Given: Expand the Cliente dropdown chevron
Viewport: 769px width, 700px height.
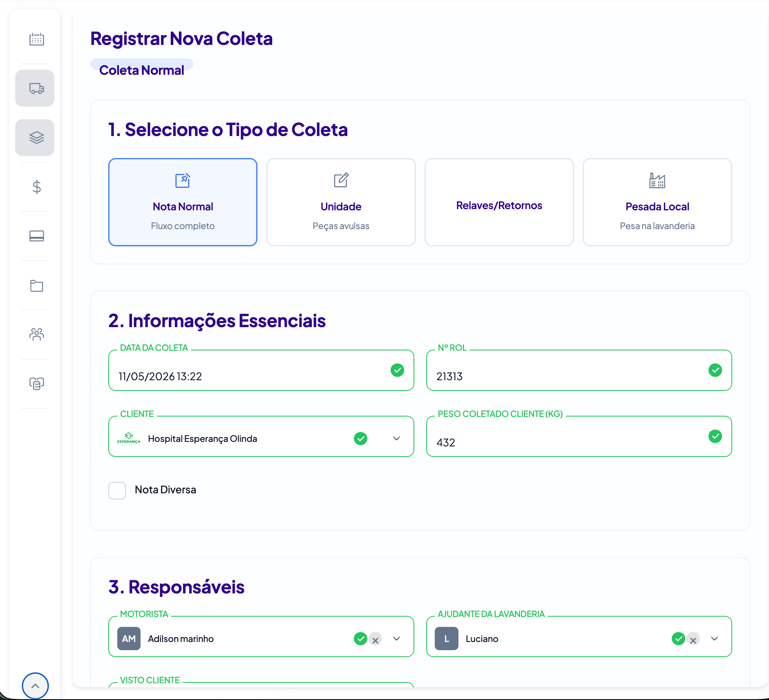Looking at the screenshot, I should (396, 438).
